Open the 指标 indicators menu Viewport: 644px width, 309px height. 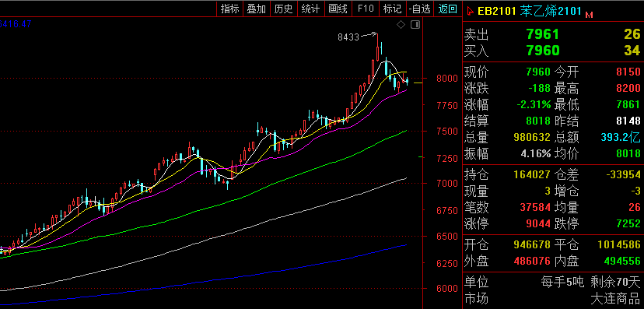click(230, 9)
